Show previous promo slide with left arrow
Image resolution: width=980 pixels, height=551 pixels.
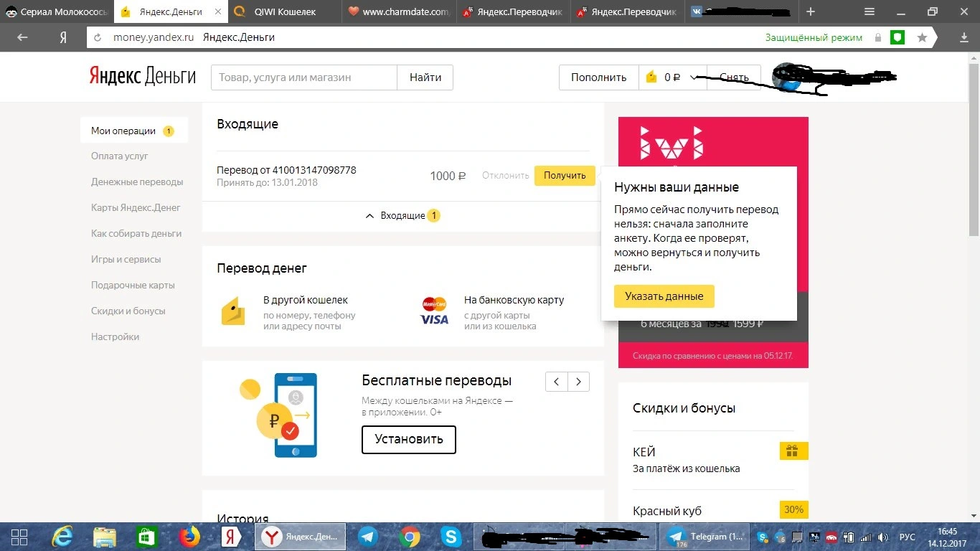[x=556, y=382]
